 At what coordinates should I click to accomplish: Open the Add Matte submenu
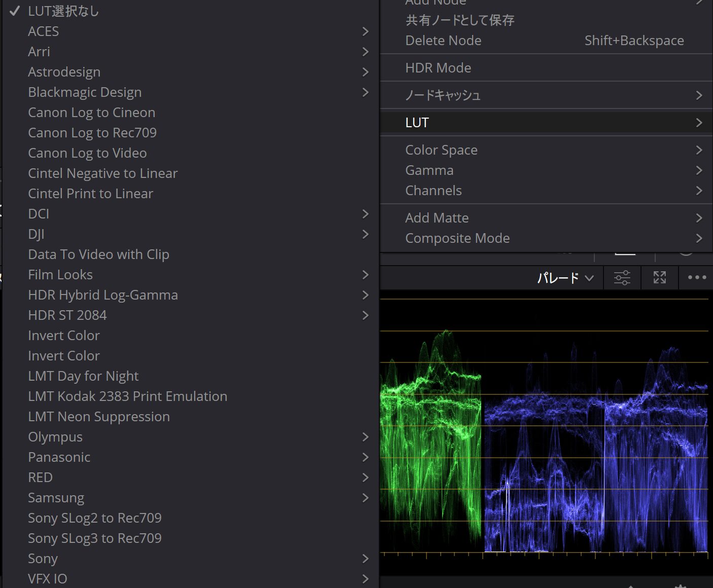546,218
